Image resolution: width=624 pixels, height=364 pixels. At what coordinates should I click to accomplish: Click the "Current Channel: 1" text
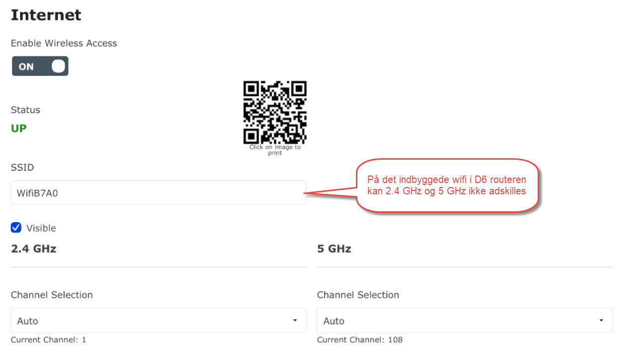49,340
